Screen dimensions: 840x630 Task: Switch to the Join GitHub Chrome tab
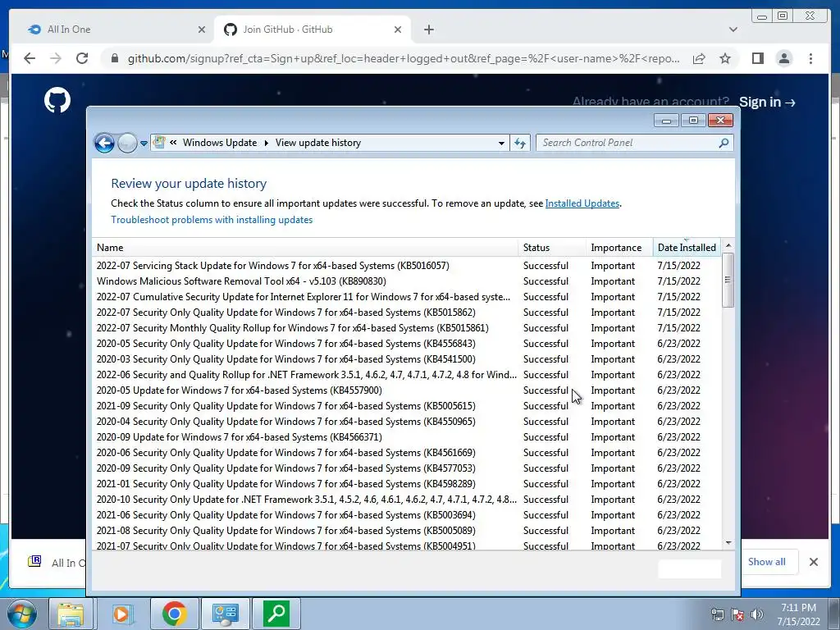click(x=311, y=30)
